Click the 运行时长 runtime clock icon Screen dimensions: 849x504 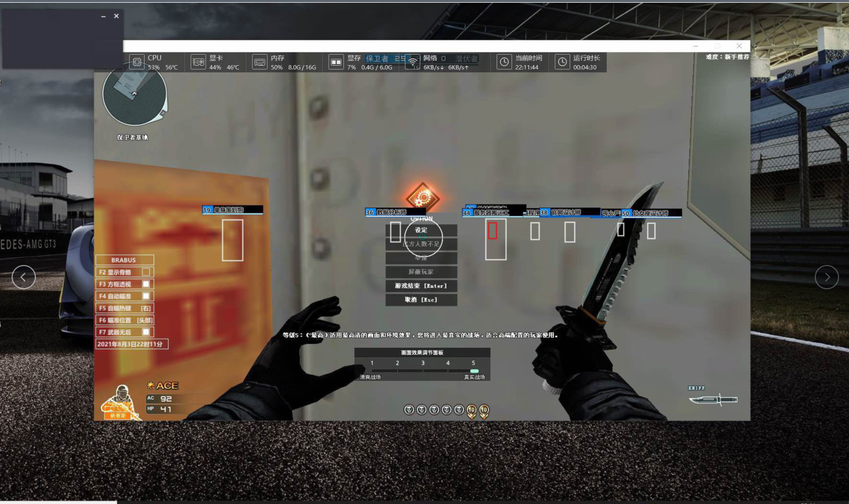pyautogui.click(x=562, y=62)
